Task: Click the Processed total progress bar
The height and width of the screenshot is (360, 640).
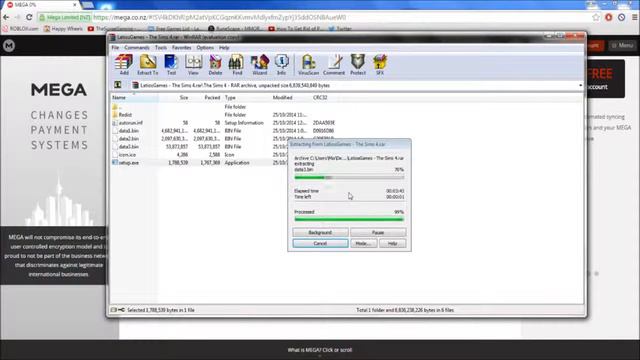Action: 349,220
